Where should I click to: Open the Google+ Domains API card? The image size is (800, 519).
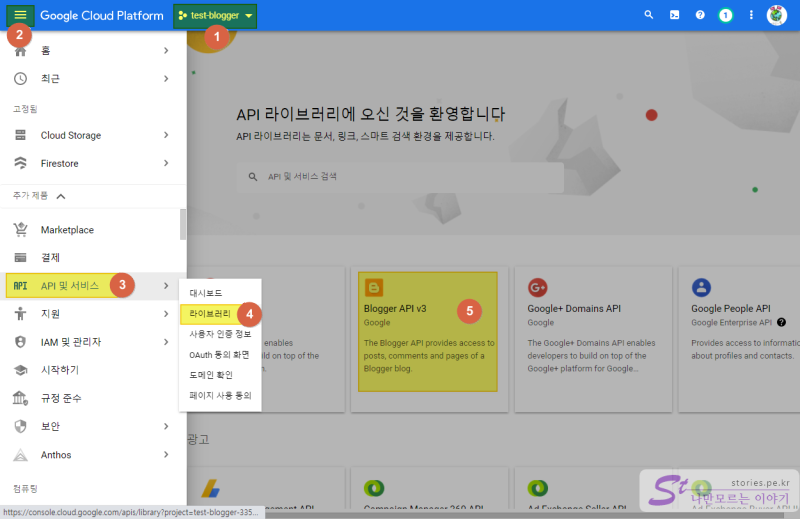click(x=593, y=339)
